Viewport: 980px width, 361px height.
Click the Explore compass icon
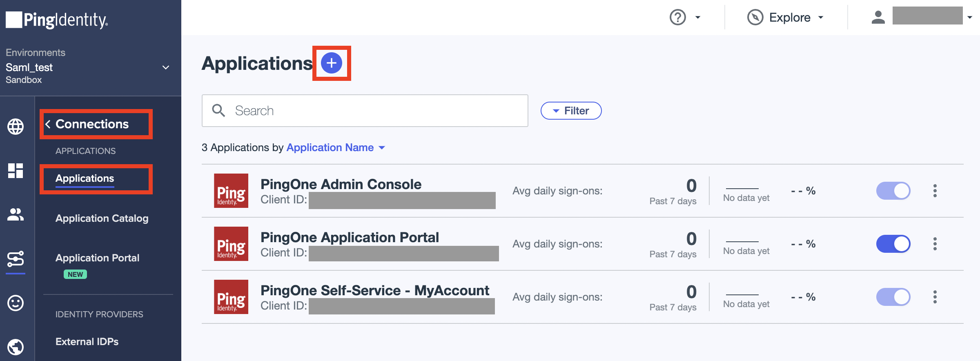(755, 18)
